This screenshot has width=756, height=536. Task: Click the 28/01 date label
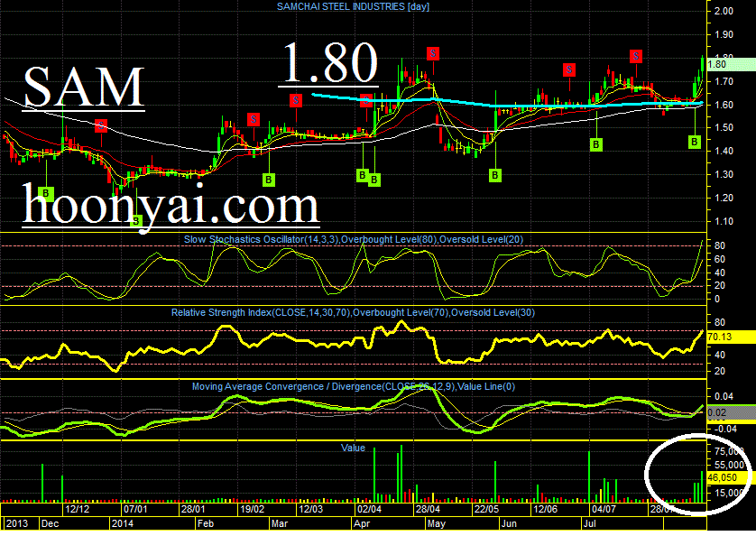193,509
